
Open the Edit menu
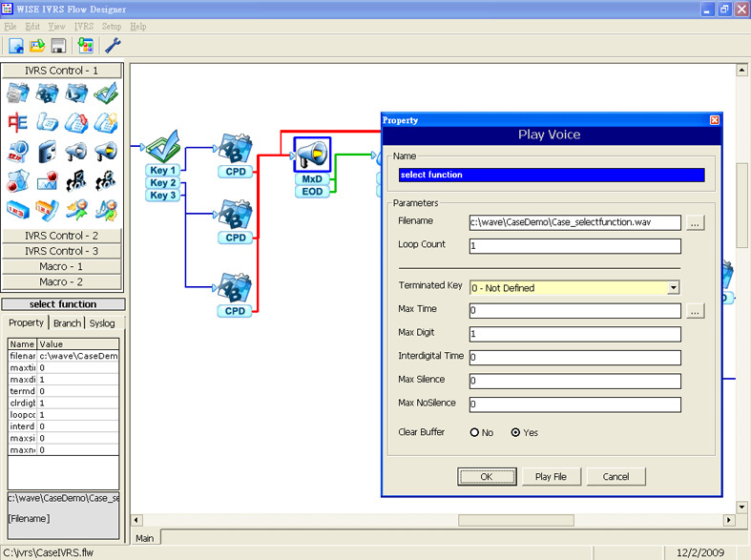(x=32, y=27)
